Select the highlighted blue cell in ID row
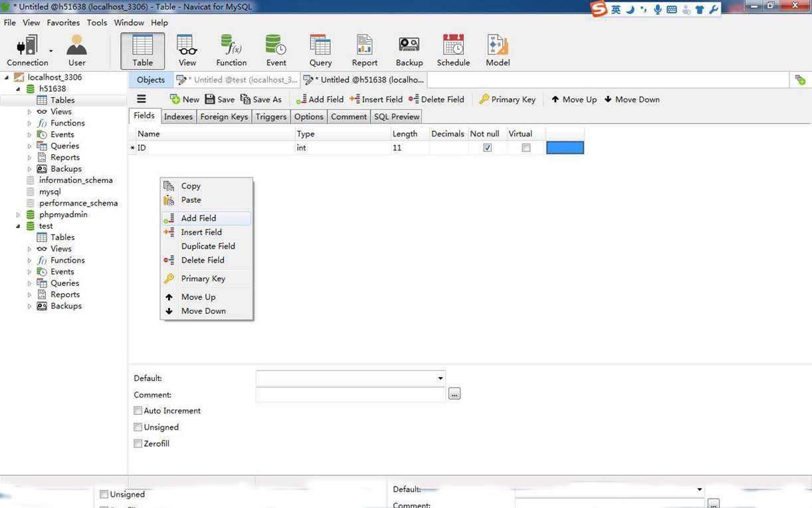This screenshot has height=508, width=812. coord(565,148)
